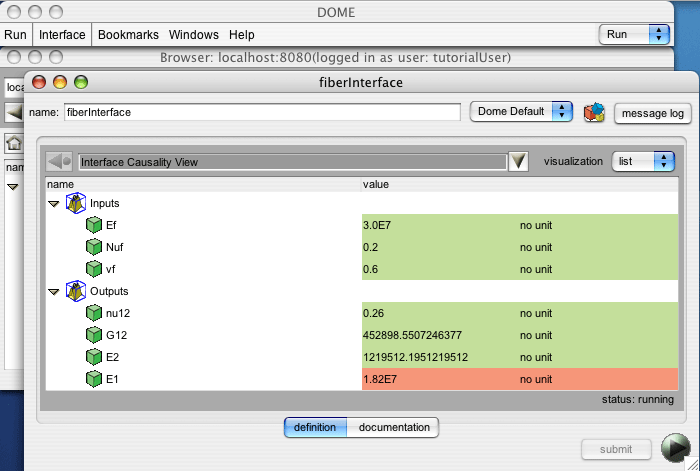Click the Nuf parameter cube icon
The height and width of the screenshot is (471, 700).
[x=94, y=247]
